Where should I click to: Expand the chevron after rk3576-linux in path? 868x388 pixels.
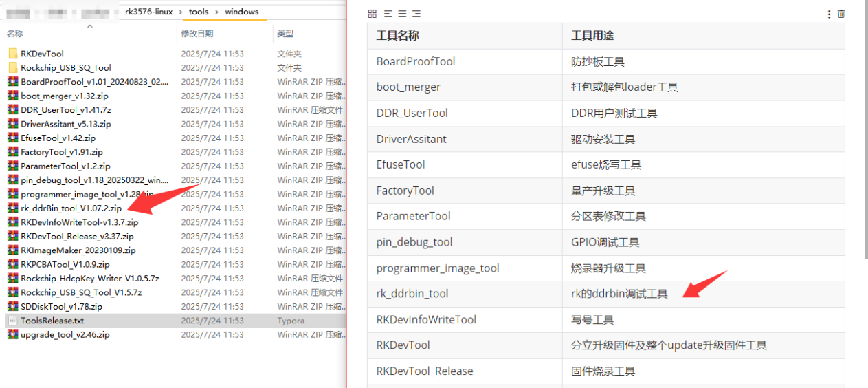click(x=181, y=12)
